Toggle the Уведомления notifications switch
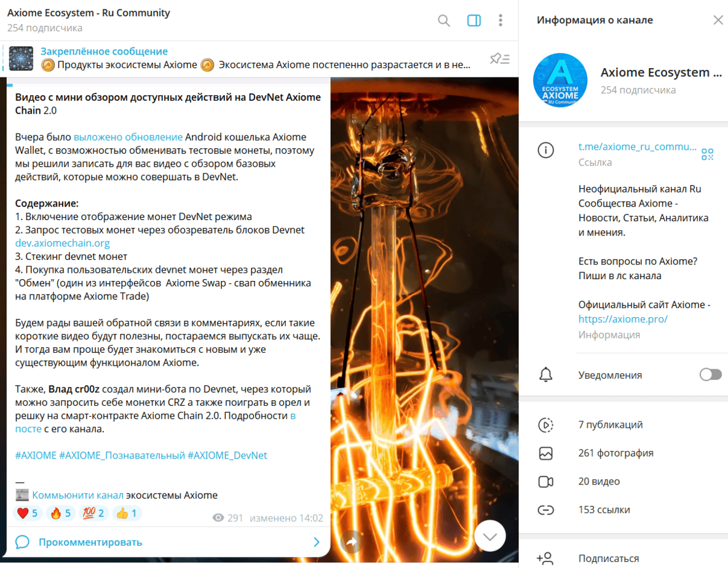728x568 pixels. click(x=710, y=374)
